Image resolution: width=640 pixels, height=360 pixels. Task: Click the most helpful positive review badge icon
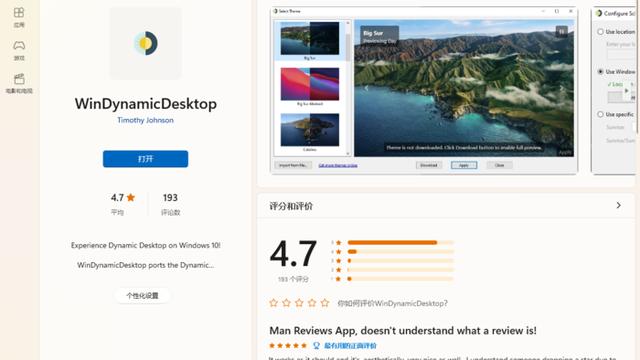pyautogui.click(x=316, y=345)
